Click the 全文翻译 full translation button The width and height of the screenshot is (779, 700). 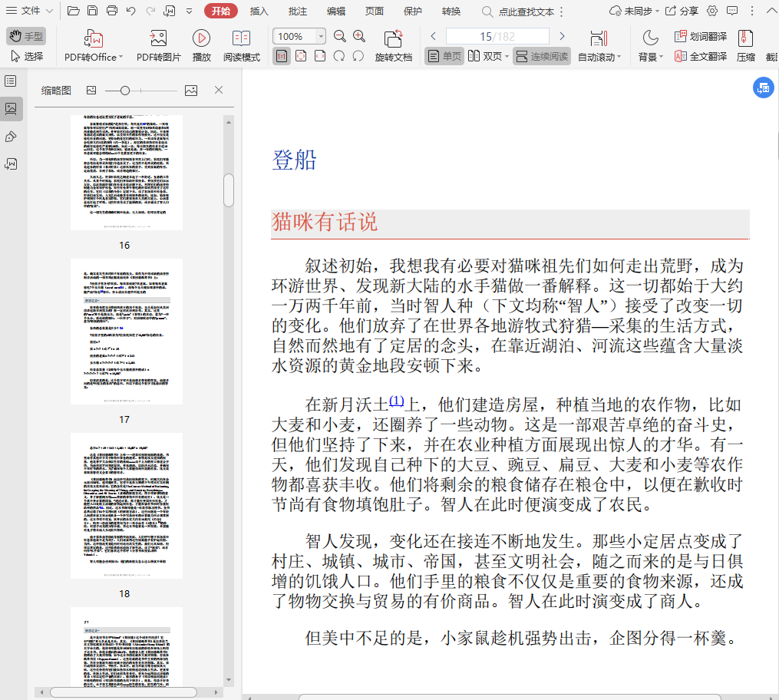[701, 56]
